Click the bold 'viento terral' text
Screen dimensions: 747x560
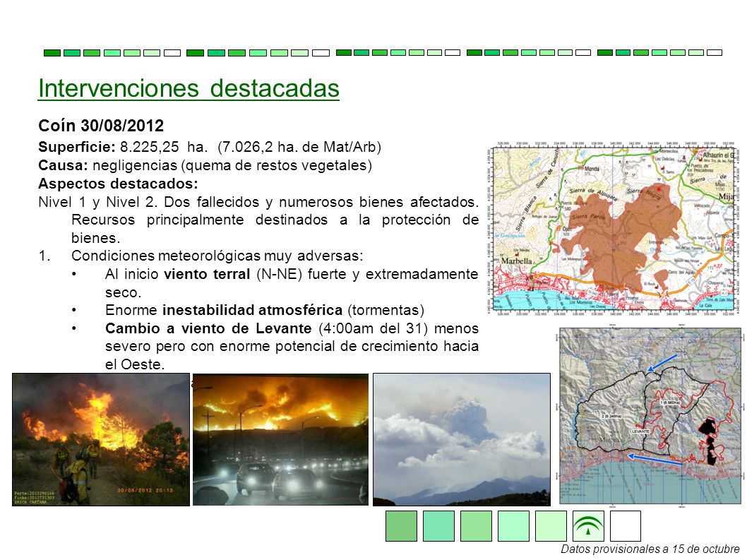pos(207,274)
